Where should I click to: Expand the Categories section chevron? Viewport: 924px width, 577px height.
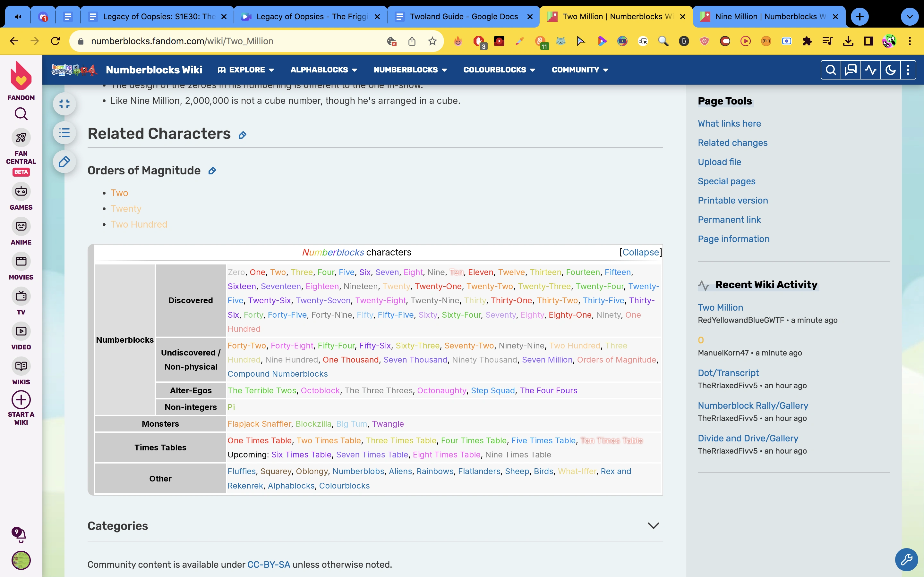tap(653, 526)
